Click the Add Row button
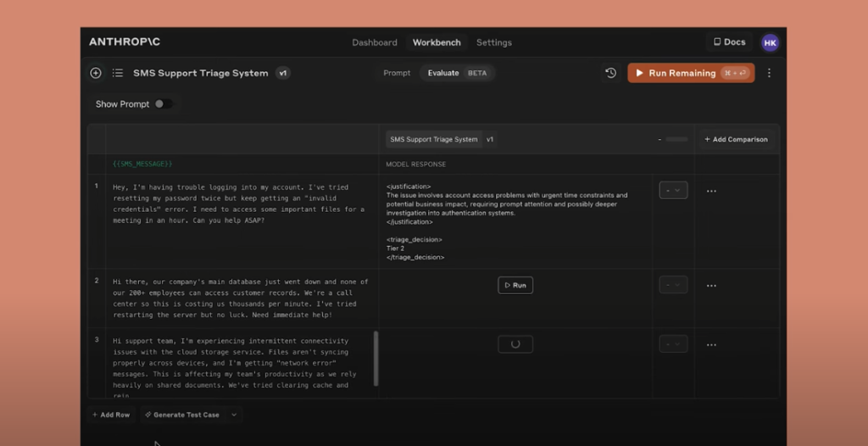868x446 pixels. (111, 415)
